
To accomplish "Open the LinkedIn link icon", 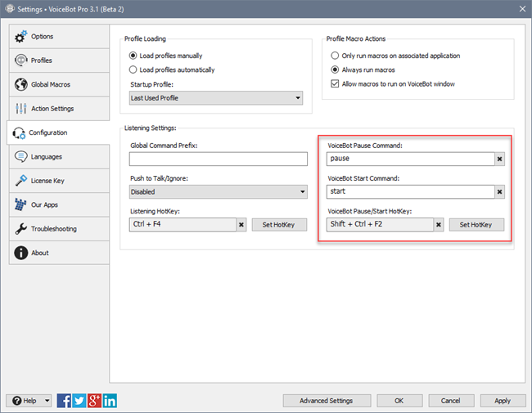I will [110, 401].
